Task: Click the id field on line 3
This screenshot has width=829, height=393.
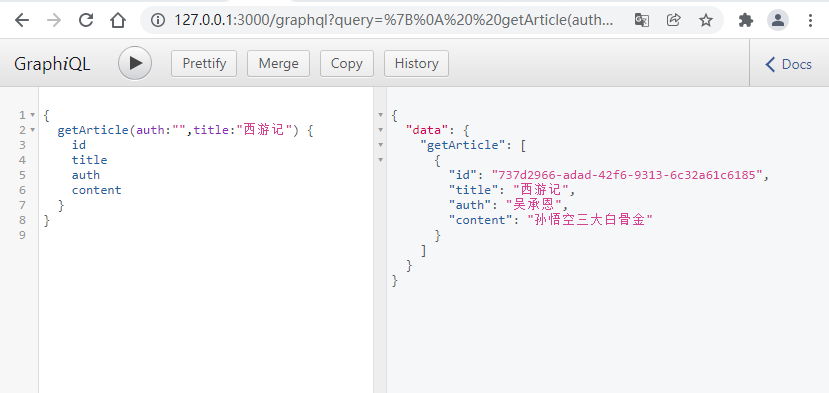Action: pos(79,145)
